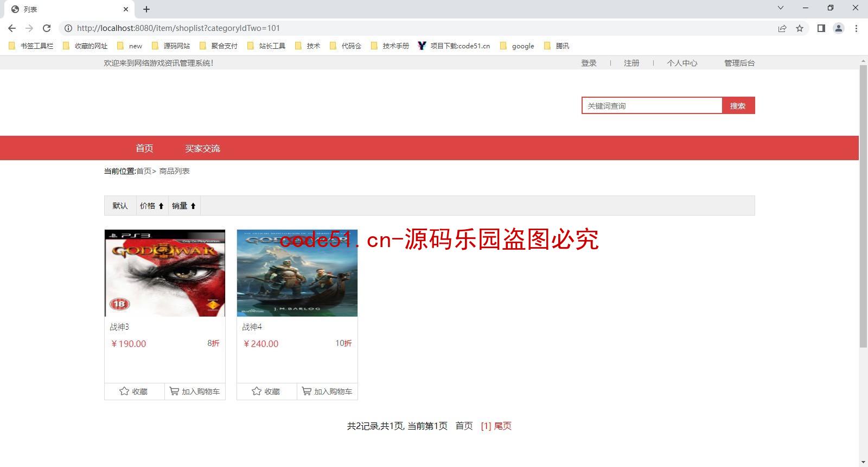The image size is (868, 467).
Task: Open the 战神3 cover image
Action: pos(165,273)
